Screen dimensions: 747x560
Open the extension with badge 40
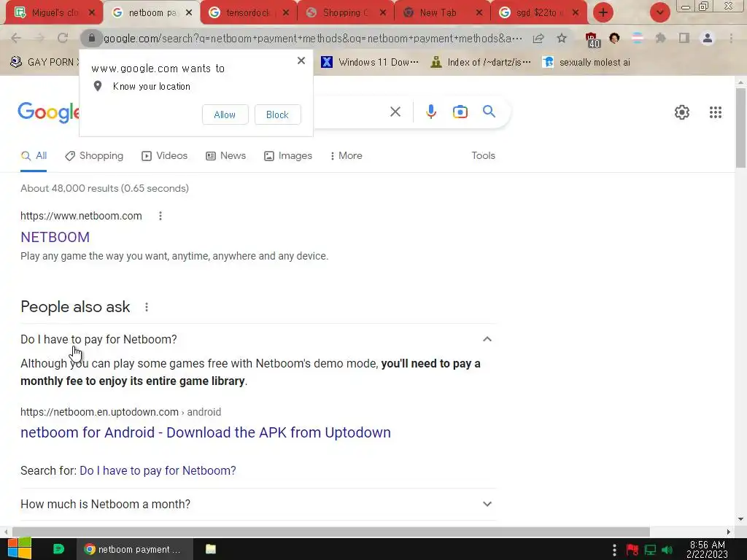[592, 39]
